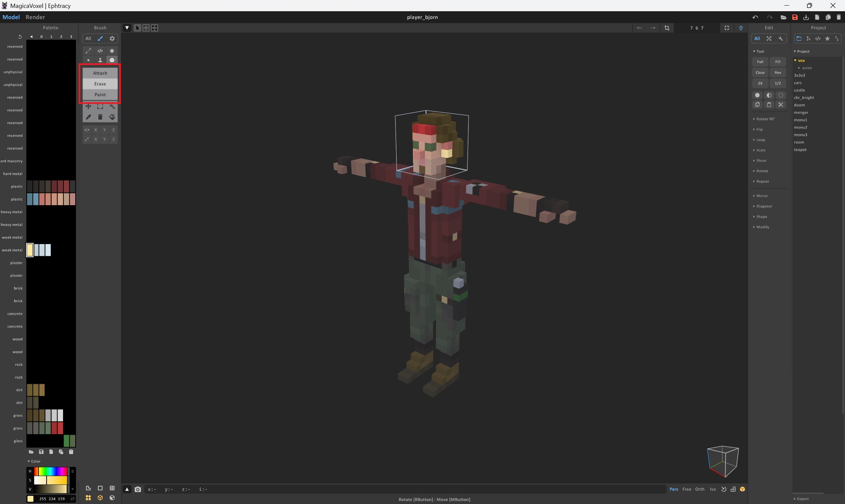Enable Iso camera view

[x=713, y=489]
